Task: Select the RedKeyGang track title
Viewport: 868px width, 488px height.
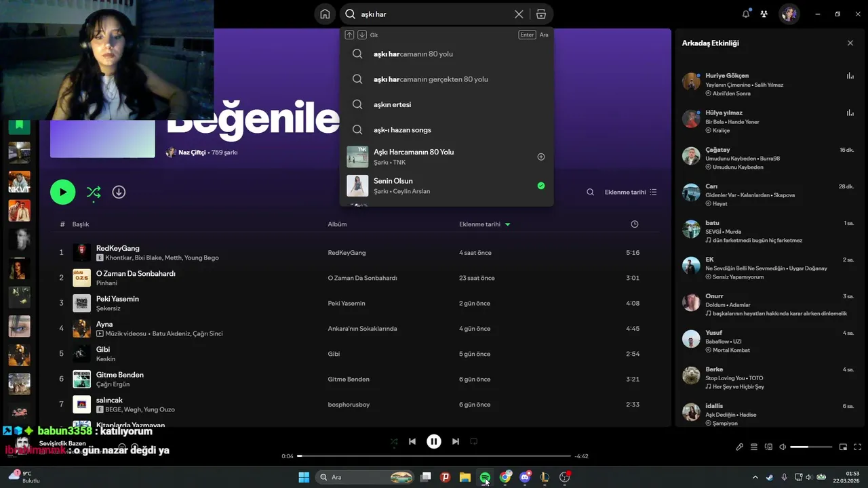Action: [x=118, y=248]
